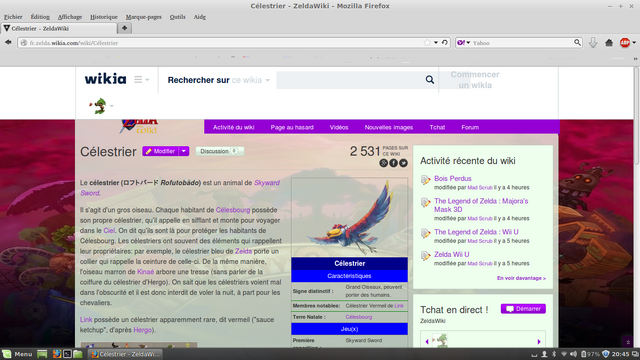The height and width of the screenshot is (360, 640).
Task: Open Page au hasard in the nav bar
Action: point(292,127)
